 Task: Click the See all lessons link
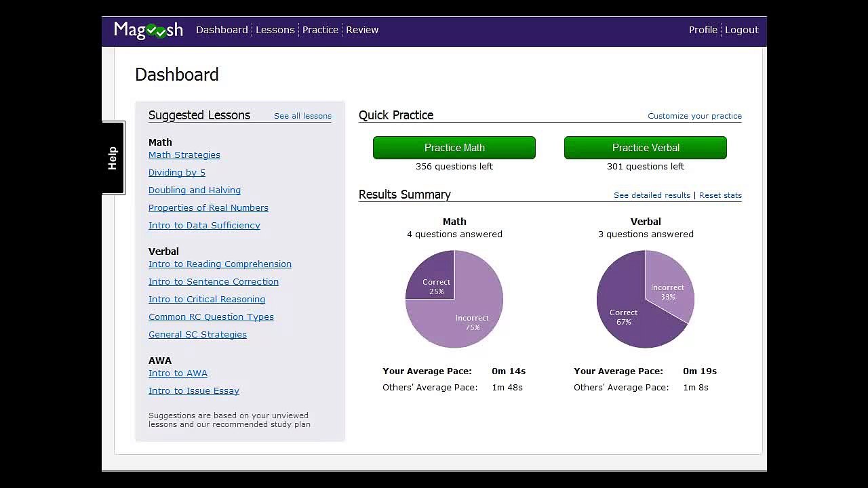tap(302, 116)
